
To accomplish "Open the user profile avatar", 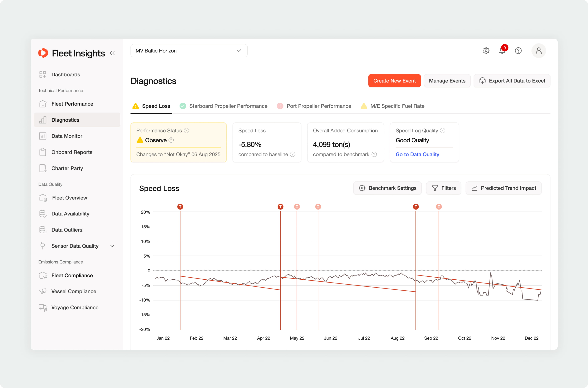I will coord(539,51).
